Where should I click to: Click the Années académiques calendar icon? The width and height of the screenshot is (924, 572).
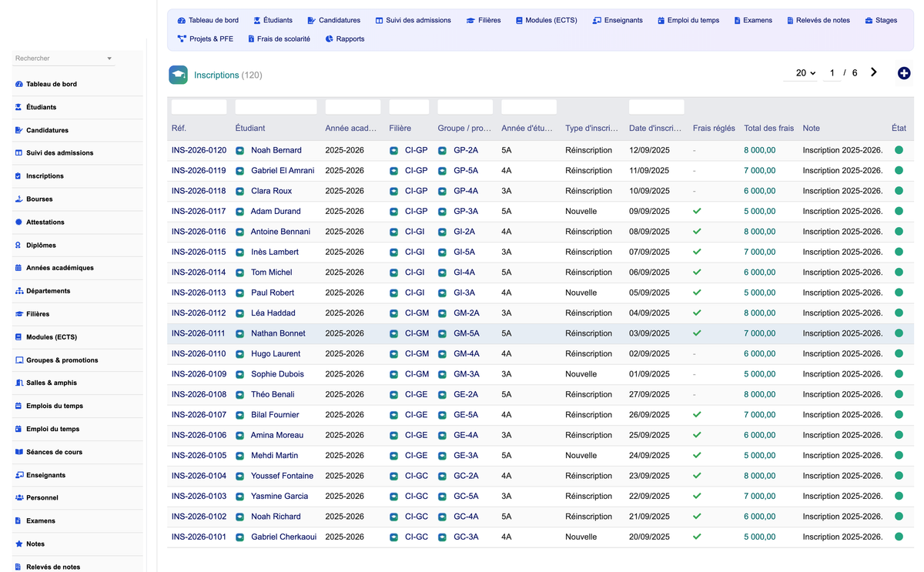click(18, 268)
